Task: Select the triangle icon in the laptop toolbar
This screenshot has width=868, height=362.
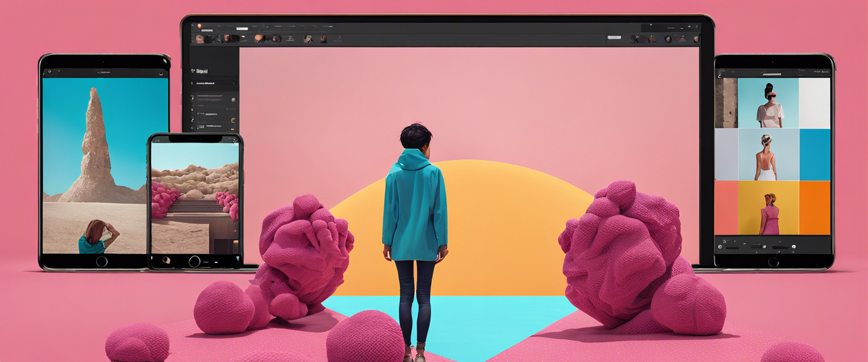Action: [x=339, y=39]
